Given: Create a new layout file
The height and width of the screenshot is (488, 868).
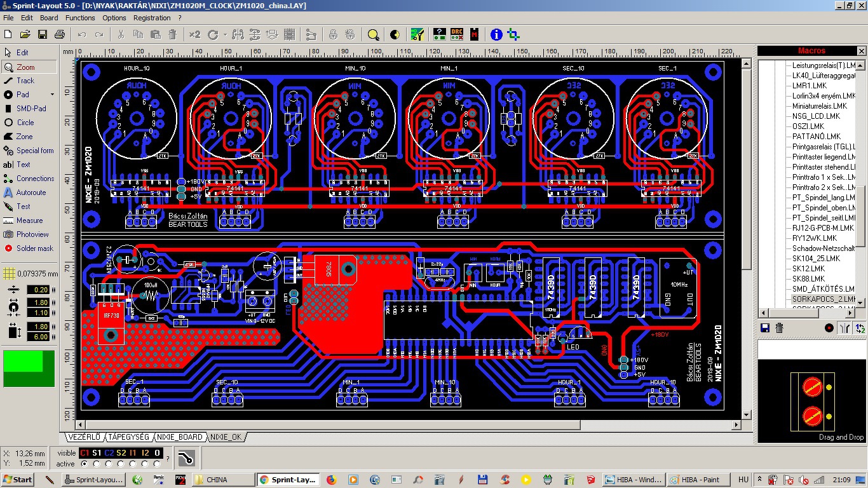Looking at the screenshot, I should coord(9,34).
